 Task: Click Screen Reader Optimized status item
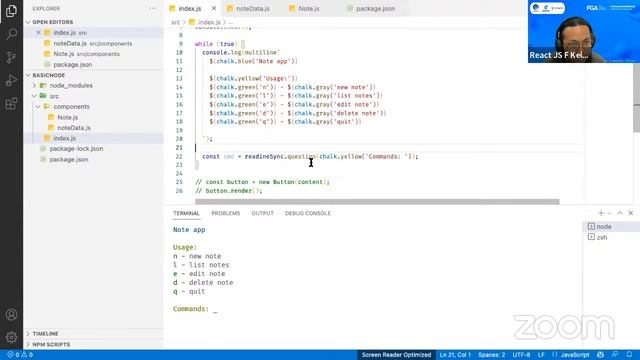coord(396,355)
